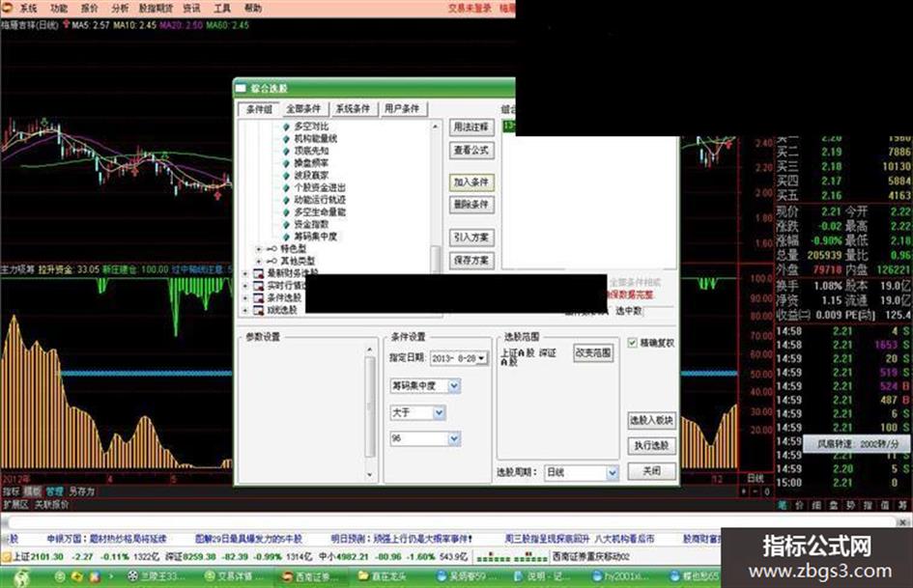Click the 选股入板块 button
The height and width of the screenshot is (588, 913).
point(651,420)
